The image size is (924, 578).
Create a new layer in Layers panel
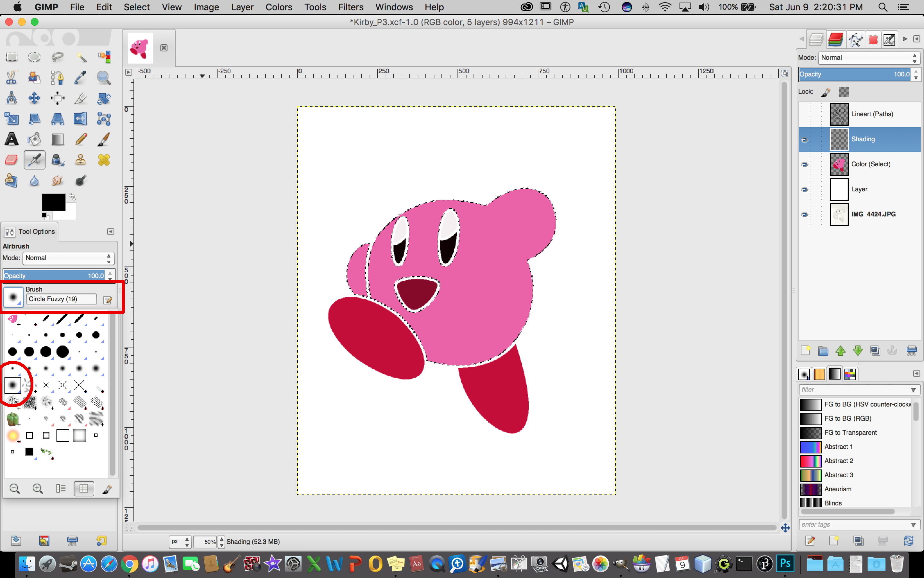click(806, 351)
